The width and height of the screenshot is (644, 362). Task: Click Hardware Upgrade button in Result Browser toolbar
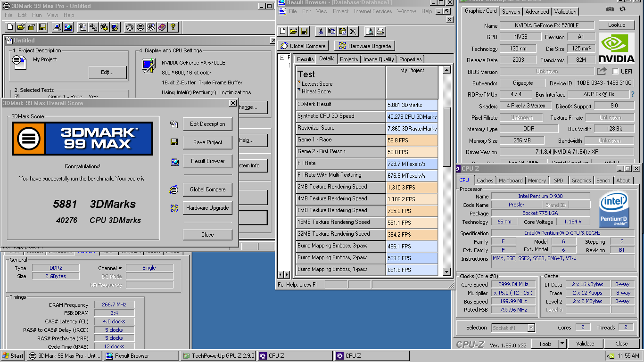coord(364,46)
